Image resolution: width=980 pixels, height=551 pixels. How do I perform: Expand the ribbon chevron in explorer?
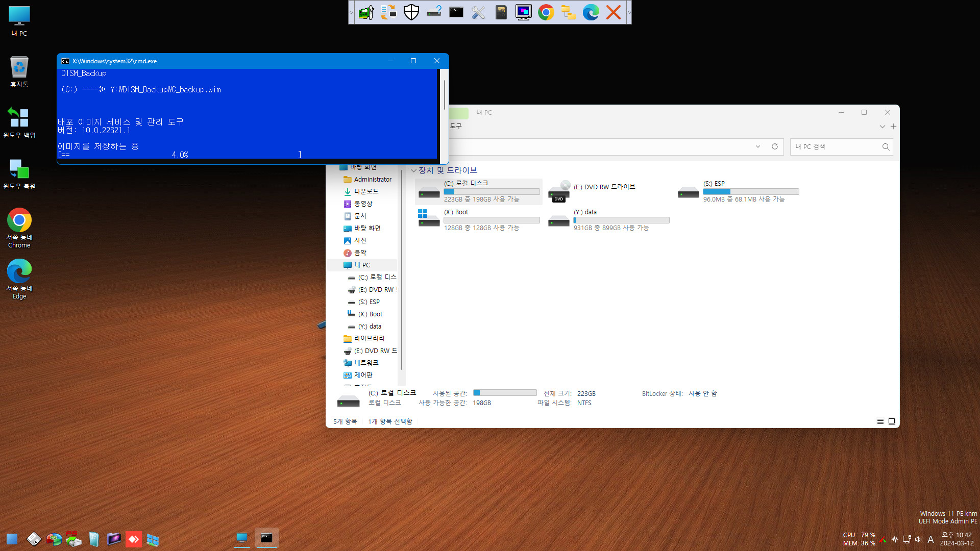point(882,127)
